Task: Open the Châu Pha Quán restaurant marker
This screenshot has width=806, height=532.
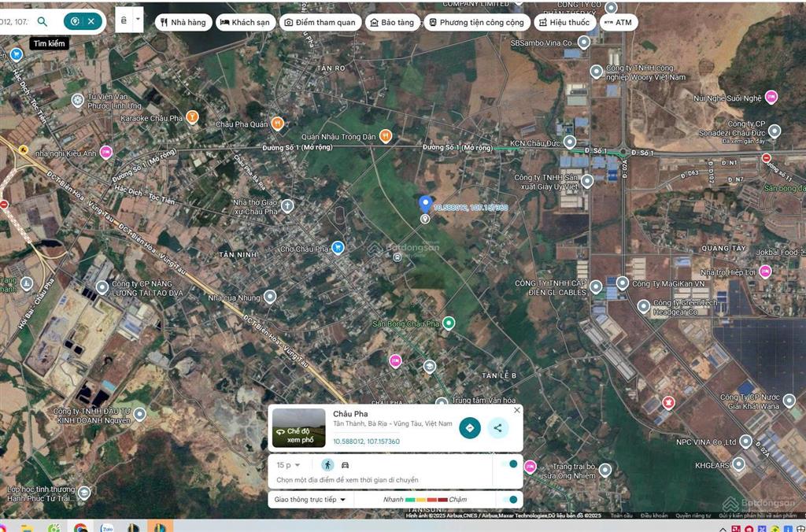Action: coord(277,124)
